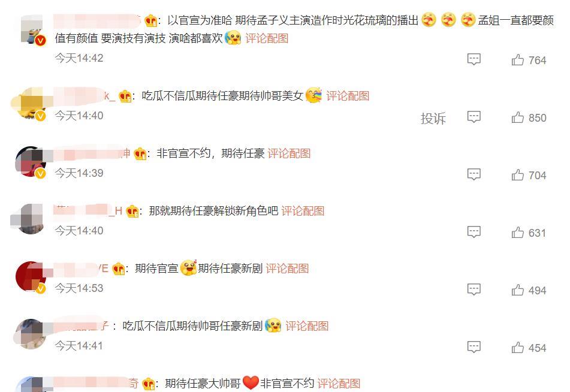
Task: Open reply on the 14:41 comment
Action: (474, 347)
